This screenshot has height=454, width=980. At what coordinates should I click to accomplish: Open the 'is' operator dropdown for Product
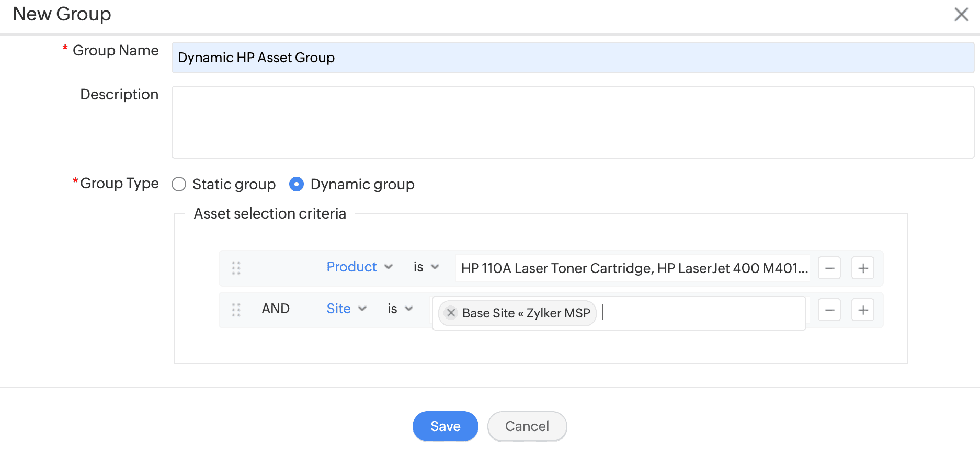(426, 267)
